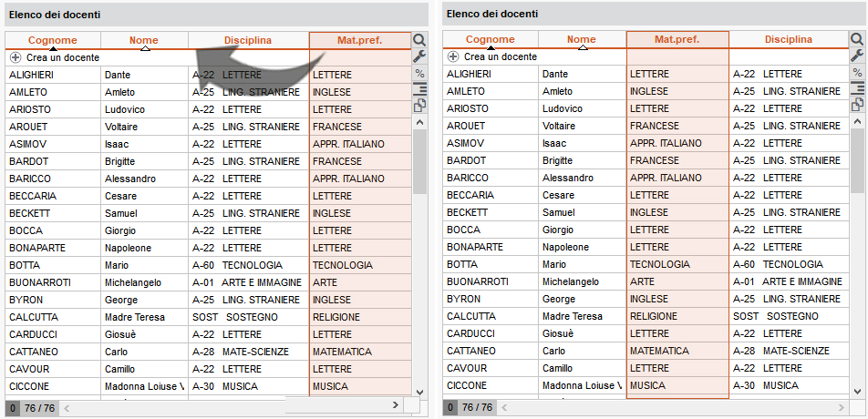Screen dimensions: 868x419
Task: Toggle the indented list icon in left panel
Action: point(419,88)
